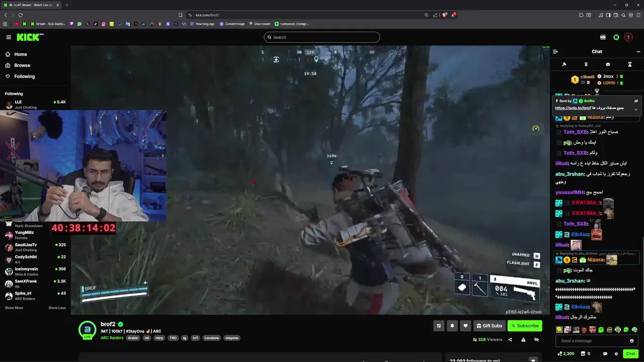Report the stream with warning triangle icon
Image resolution: width=644 pixels, height=362 pixels.
(523, 340)
